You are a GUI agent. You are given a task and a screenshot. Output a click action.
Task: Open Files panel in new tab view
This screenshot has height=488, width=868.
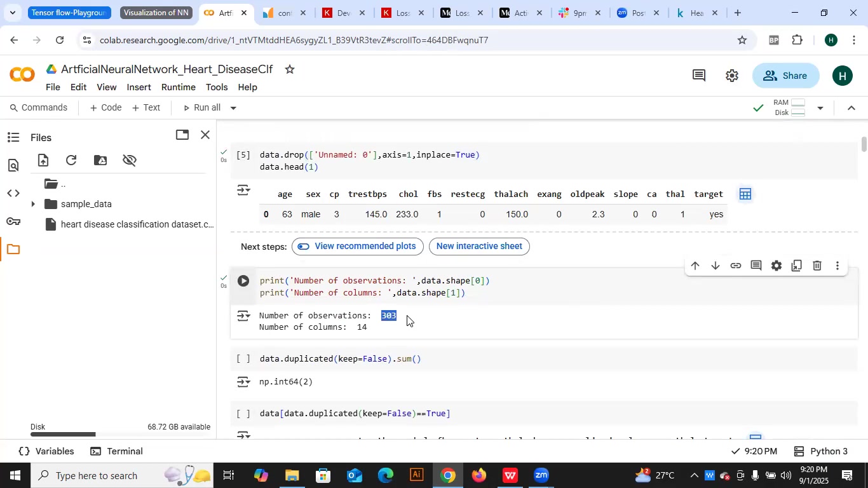click(x=182, y=135)
